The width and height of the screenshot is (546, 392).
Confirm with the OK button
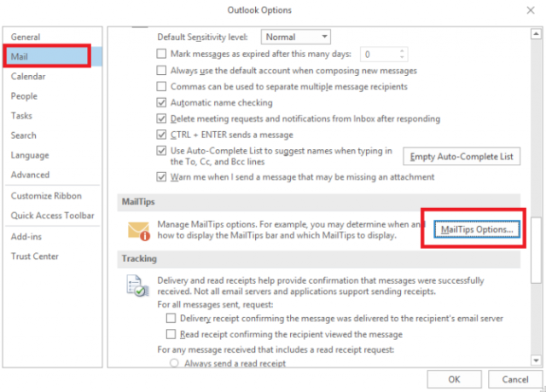(454, 379)
